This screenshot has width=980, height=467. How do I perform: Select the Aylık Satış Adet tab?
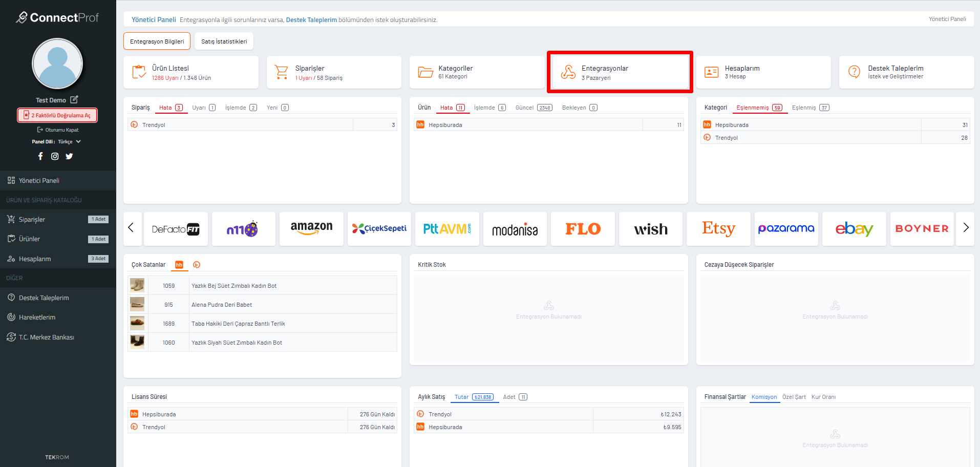click(515, 397)
